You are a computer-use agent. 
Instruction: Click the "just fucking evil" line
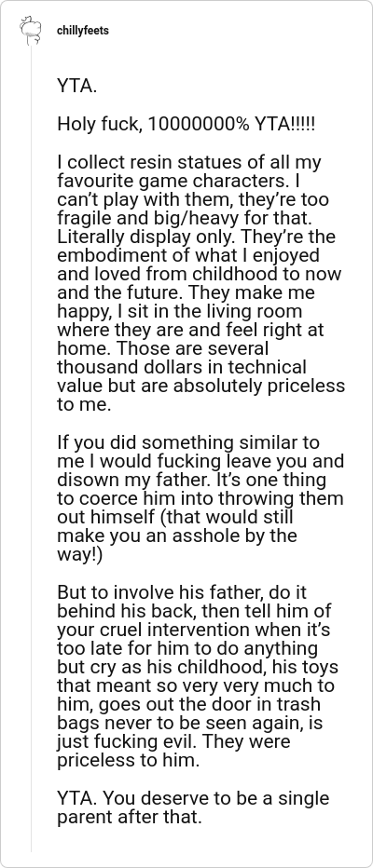(x=174, y=741)
